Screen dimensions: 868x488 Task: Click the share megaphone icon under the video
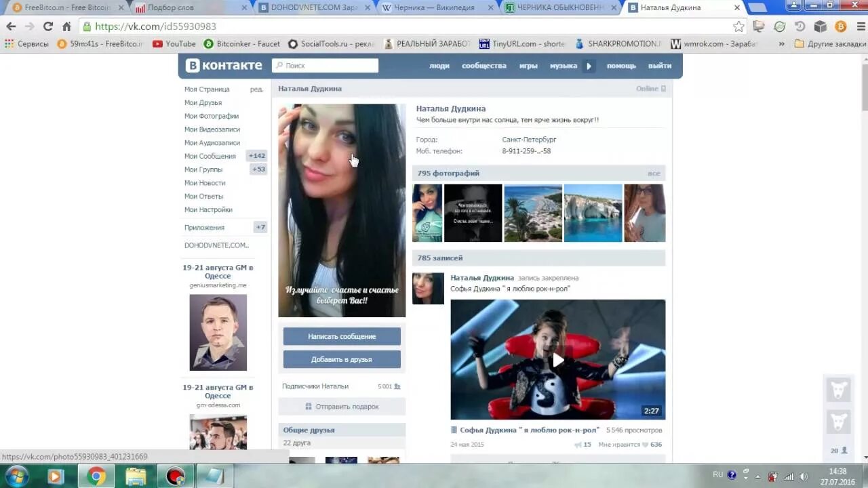coord(578,445)
